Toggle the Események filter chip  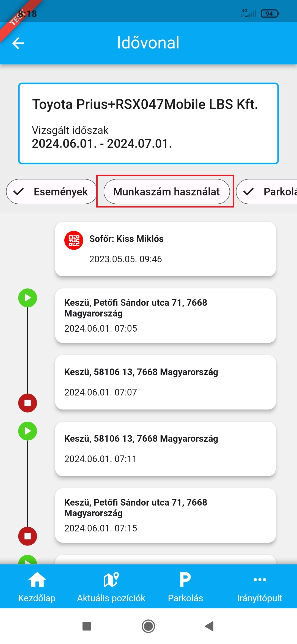tap(52, 192)
